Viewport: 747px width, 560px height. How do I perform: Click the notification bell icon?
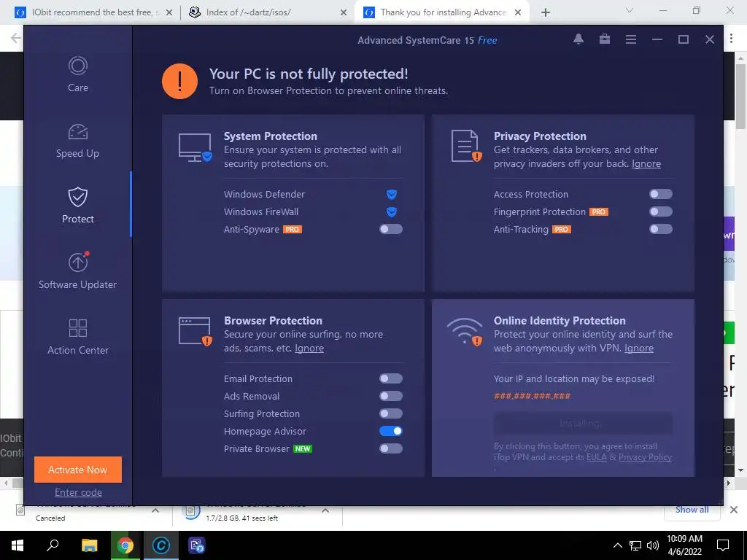578,39
